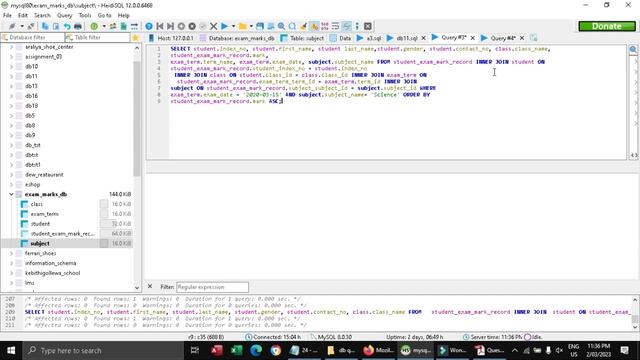Open the Tools menu

85,15
